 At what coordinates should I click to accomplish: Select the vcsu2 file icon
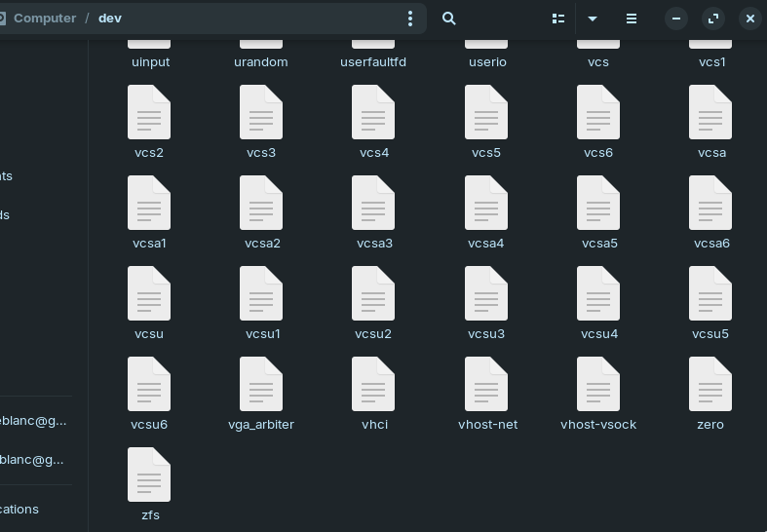(x=373, y=293)
